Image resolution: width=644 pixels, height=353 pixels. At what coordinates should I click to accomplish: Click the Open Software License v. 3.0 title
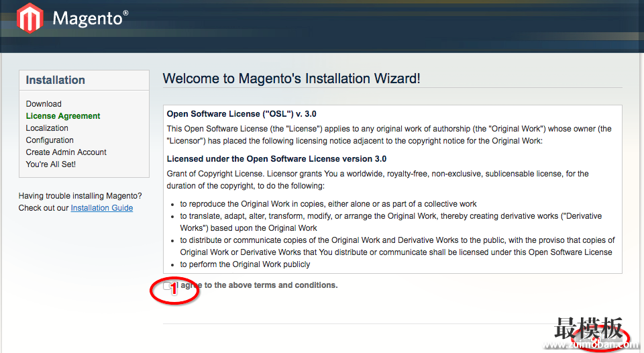pos(241,114)
